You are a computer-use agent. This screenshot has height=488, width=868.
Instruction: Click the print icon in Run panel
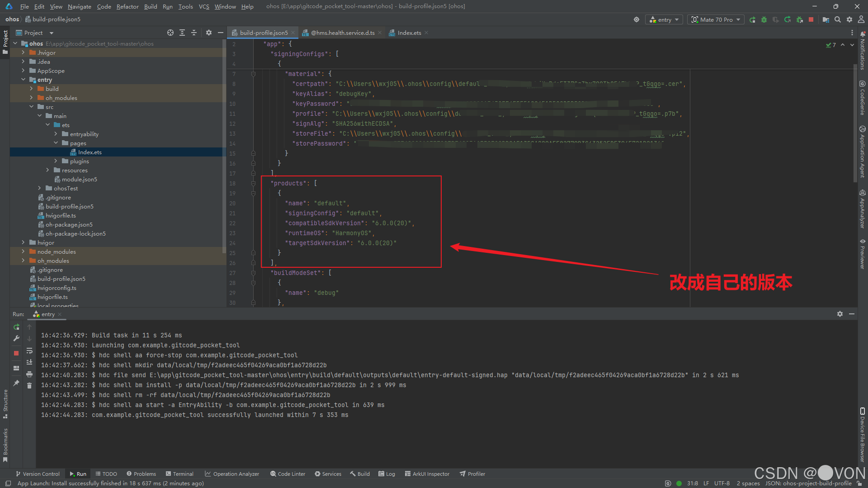pos(29,374)
